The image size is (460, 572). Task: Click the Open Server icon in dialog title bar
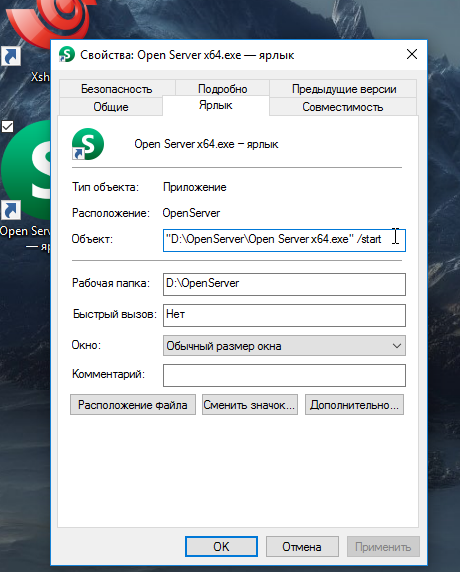tap(66, 54)
